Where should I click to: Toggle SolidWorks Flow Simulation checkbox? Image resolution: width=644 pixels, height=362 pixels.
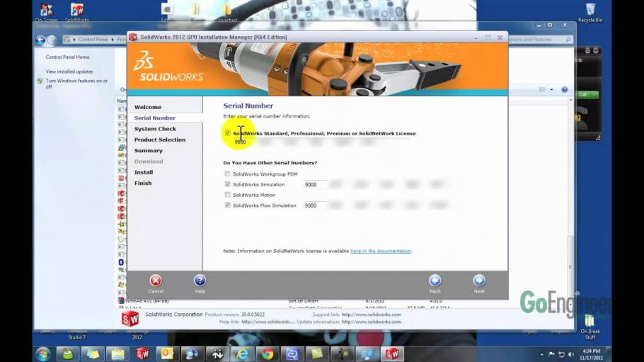tap(228, 205)
